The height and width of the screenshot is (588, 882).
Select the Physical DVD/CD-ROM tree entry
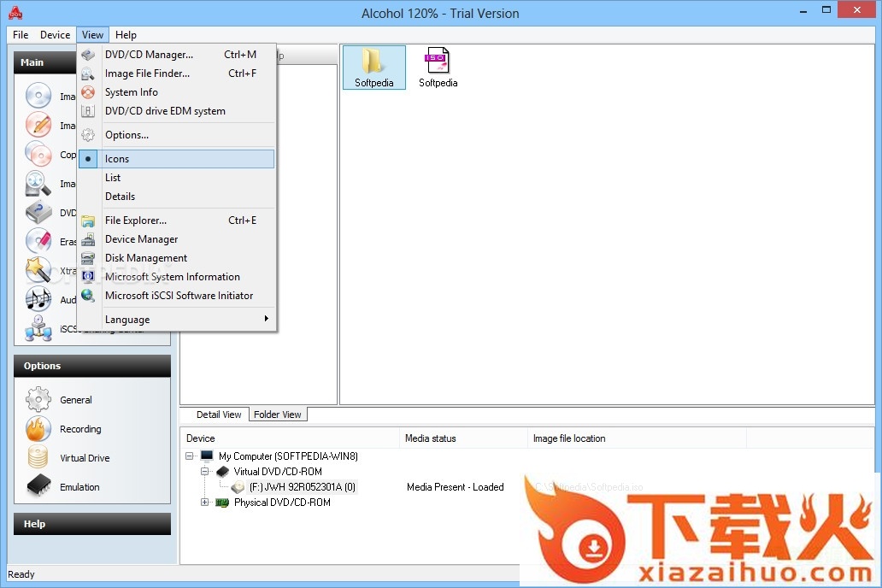pyautogui.click(x=282, y=502)
